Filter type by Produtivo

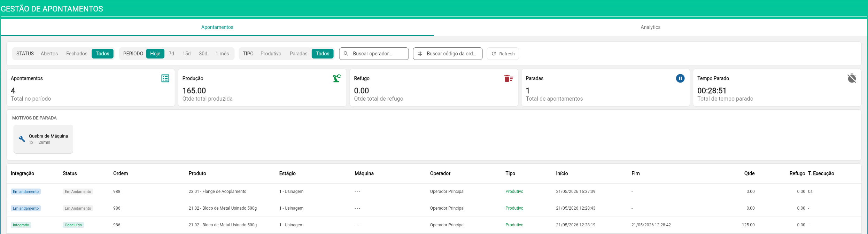(271, 54)
